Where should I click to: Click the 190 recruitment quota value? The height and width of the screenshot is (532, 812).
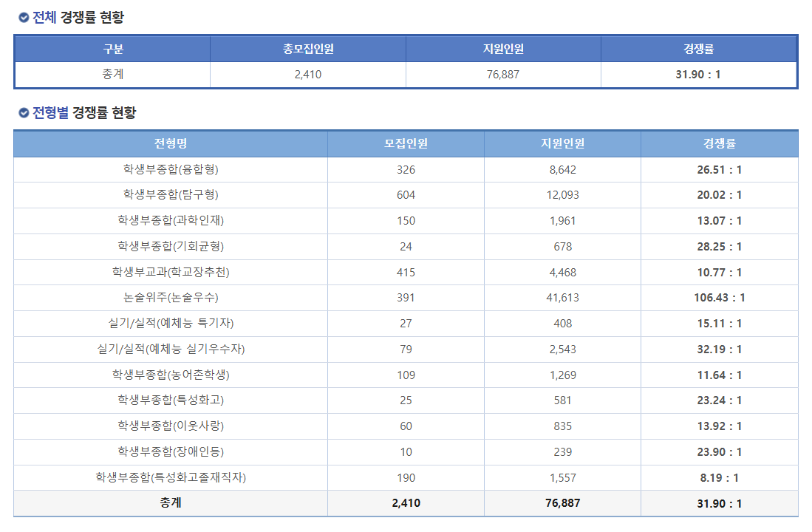point(406,478)
